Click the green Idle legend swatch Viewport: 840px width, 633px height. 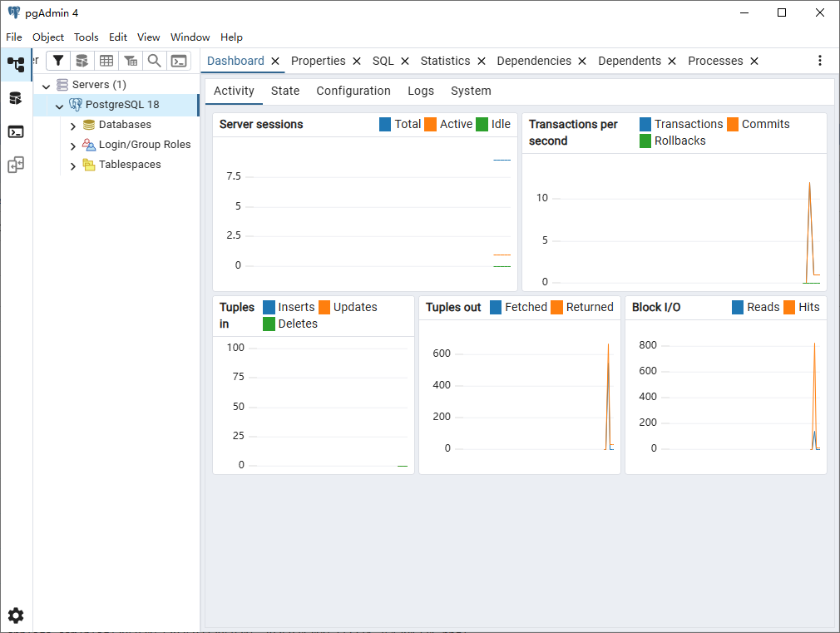coord(482,124)
